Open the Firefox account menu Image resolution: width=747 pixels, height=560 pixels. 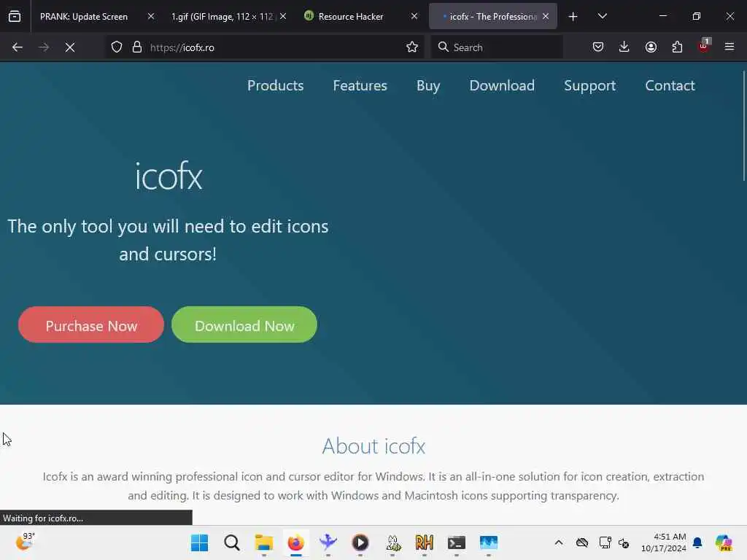[x=651, y=47]
